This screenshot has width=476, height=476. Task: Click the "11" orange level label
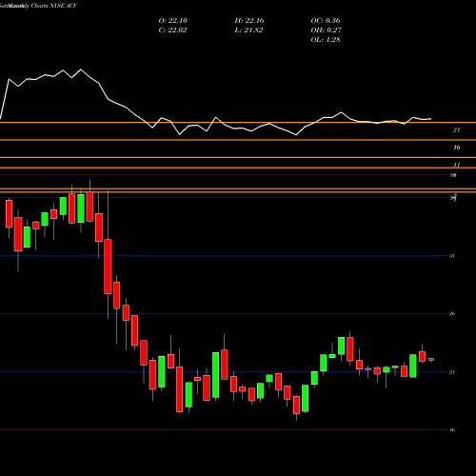[457, 165]
